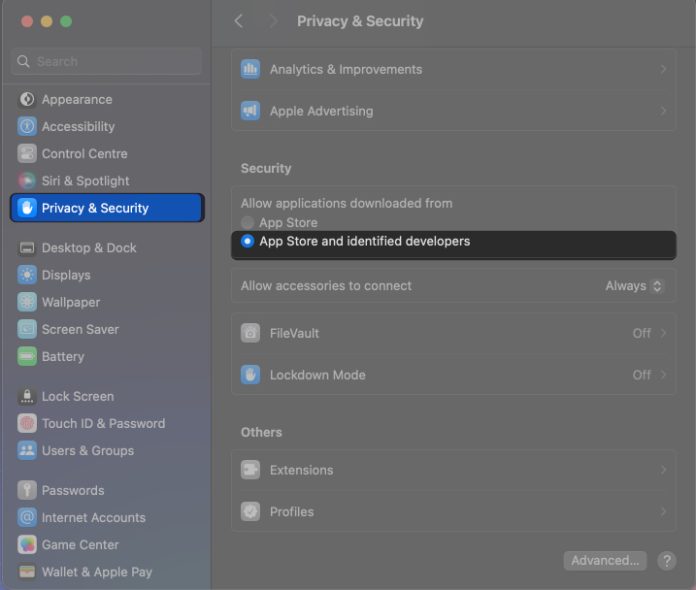The height and width of the screenshot is (590, 696).
Task: Click the search magnifier icon
Action: tap(24, 61)
